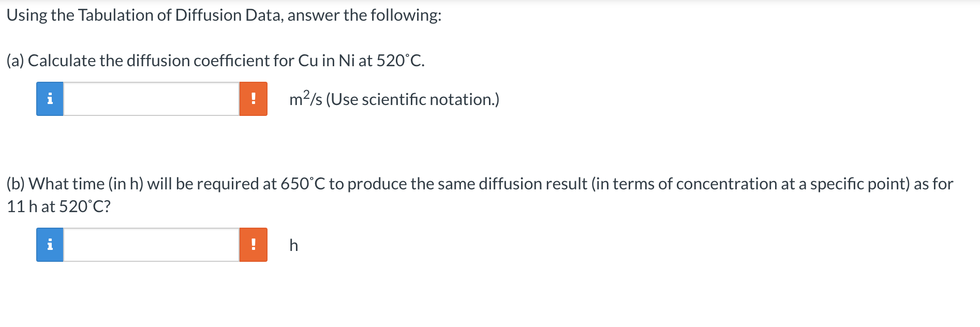980x327 pixels.
Task: Open the hint for the diffusion coefficient answer
Action: (x=50, y=99)
